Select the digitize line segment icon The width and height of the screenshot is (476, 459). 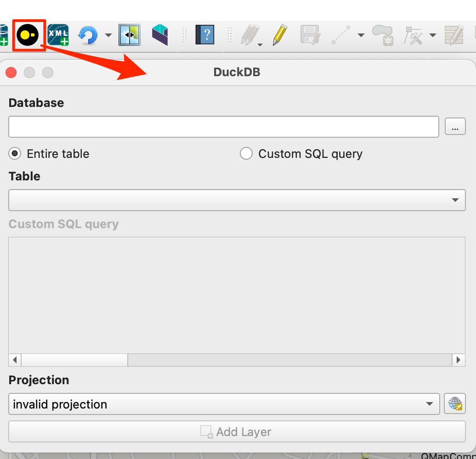(340, 35)
